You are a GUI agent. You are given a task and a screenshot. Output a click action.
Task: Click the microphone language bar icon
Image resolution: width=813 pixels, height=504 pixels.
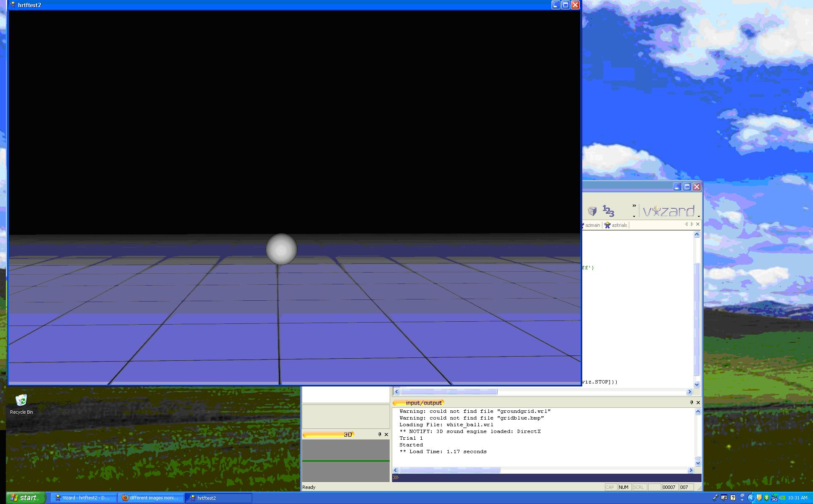tap(715, 498)
